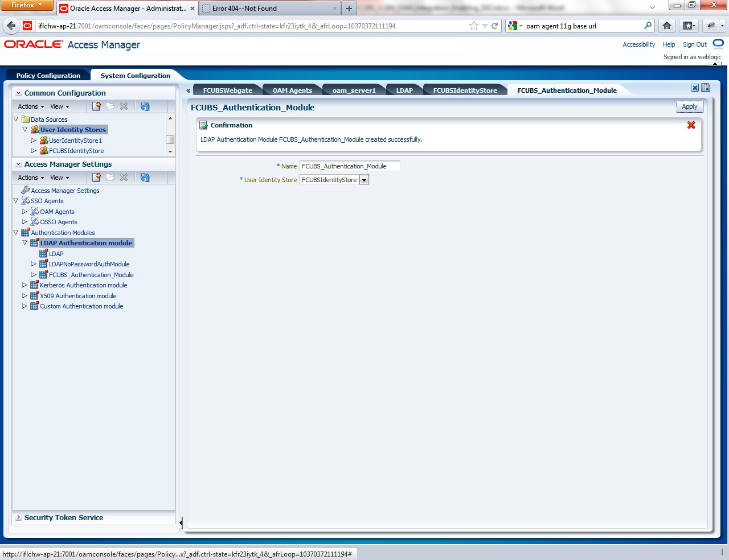Expand the X509 Authentication module node

click(x=24, y=296)
